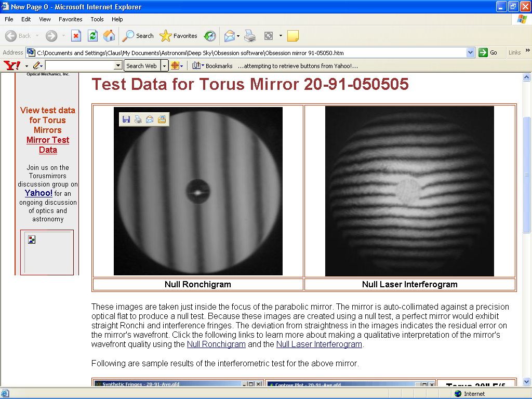Image resolution: width=532 pixels, height=399 pixels.
Task: Click the page icon at the status bar's left
Action: (x=5, y=394)
